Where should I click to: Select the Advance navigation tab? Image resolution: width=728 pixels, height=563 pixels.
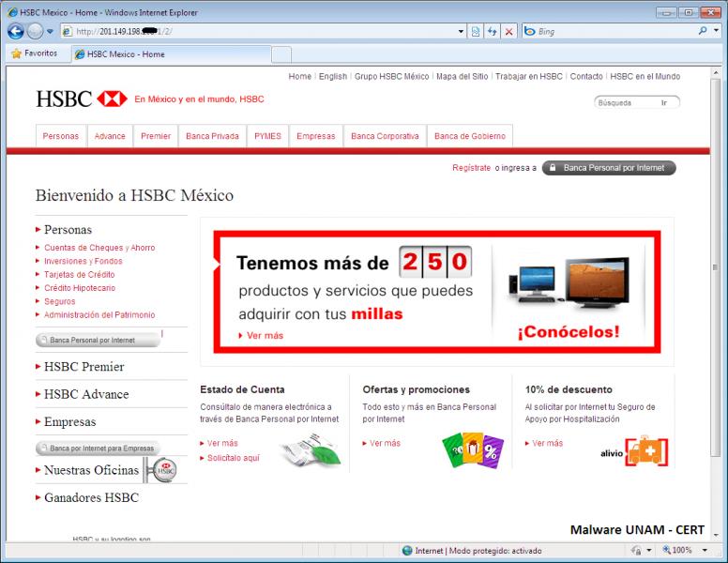point(110,136)
